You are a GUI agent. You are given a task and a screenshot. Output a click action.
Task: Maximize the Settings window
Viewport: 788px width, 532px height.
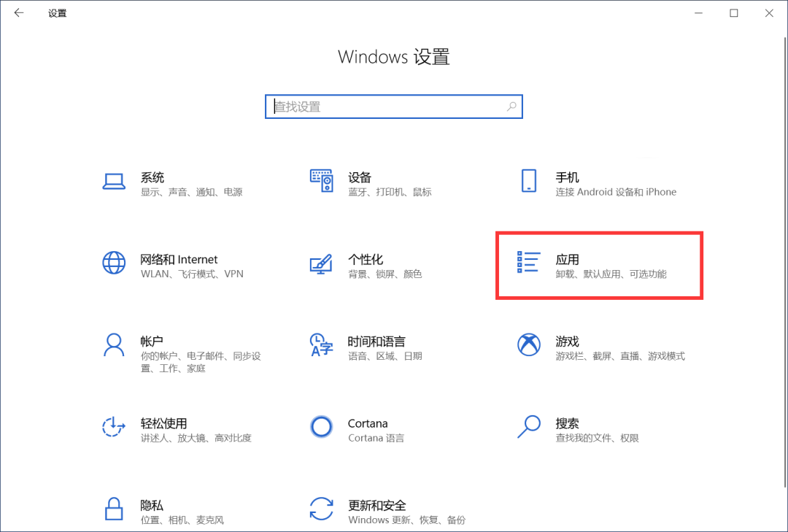pyautogui.click(x=734, y=13)
